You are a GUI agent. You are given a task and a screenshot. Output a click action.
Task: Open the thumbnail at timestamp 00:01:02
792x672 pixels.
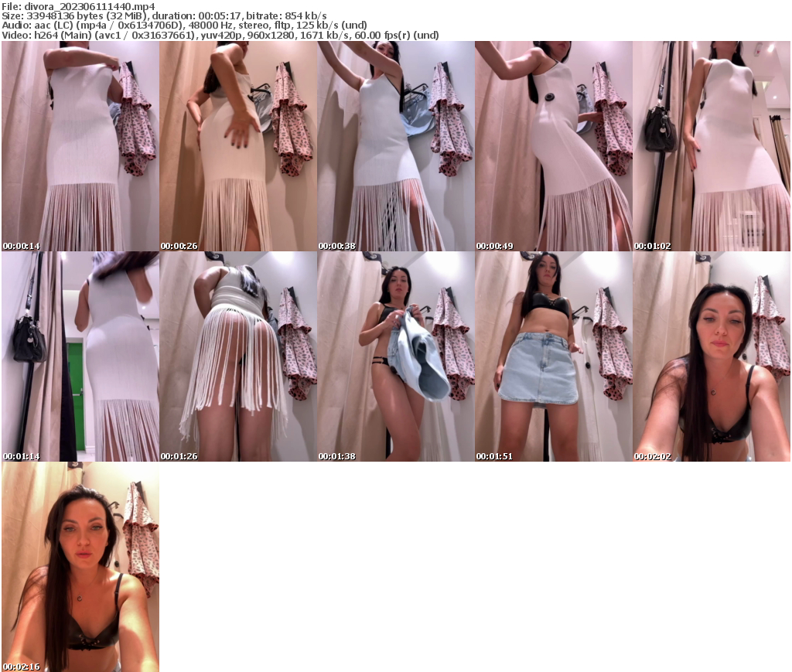pyautogui.click(x=711, y=146)
